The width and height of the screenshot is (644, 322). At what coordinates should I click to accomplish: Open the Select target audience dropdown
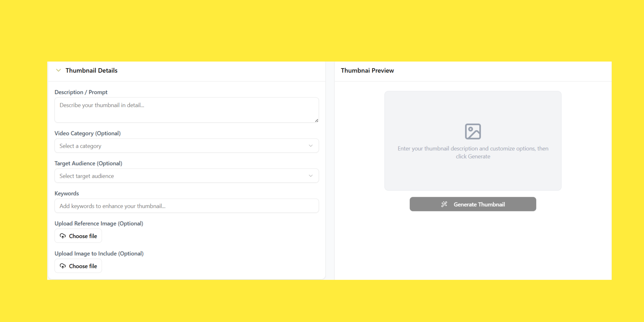[175, 176]
